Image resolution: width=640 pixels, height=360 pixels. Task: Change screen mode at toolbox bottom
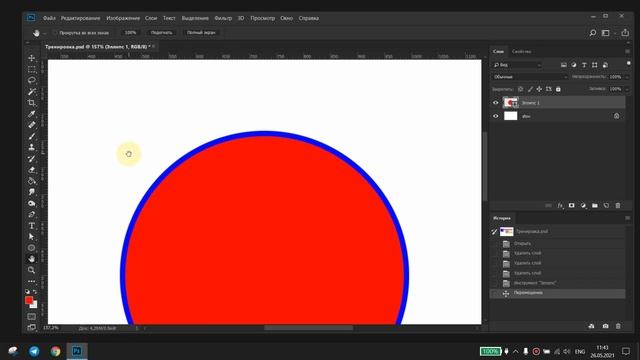tap(31, 327)
